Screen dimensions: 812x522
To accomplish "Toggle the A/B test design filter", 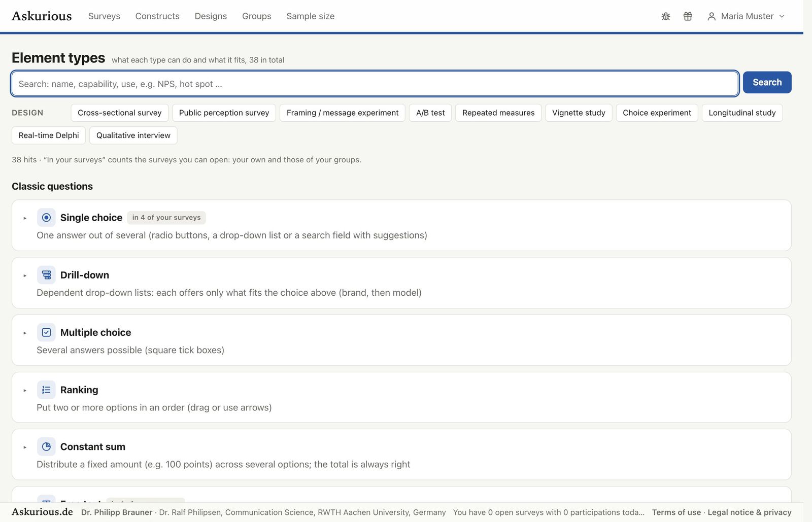I will [430, 113].
